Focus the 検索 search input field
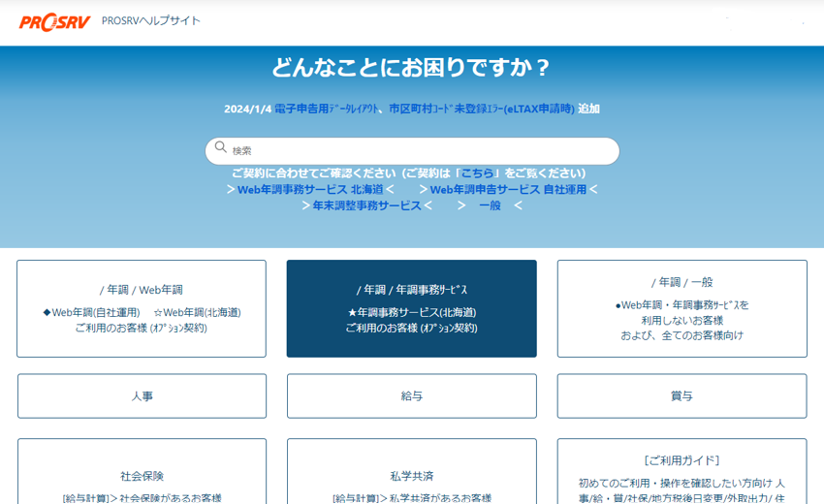Image resolution: width=824 pixels, height=504 pixels. [412, 151]
